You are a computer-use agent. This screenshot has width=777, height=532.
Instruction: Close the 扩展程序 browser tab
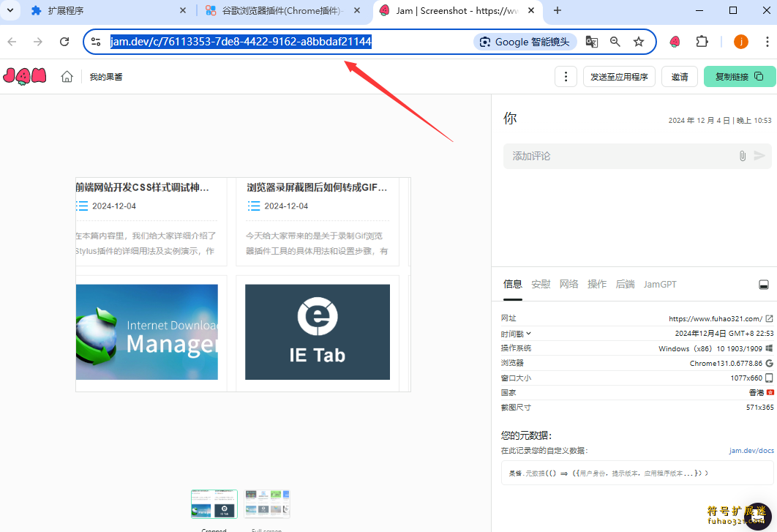[x=183, y=10]
